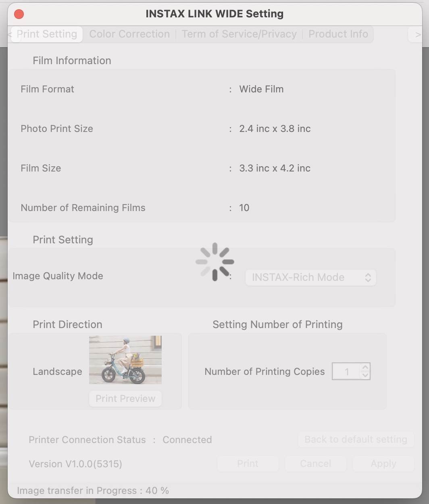Open the Image Quality Mode dropdown
429x504 pixels.
tap(310, 278)
